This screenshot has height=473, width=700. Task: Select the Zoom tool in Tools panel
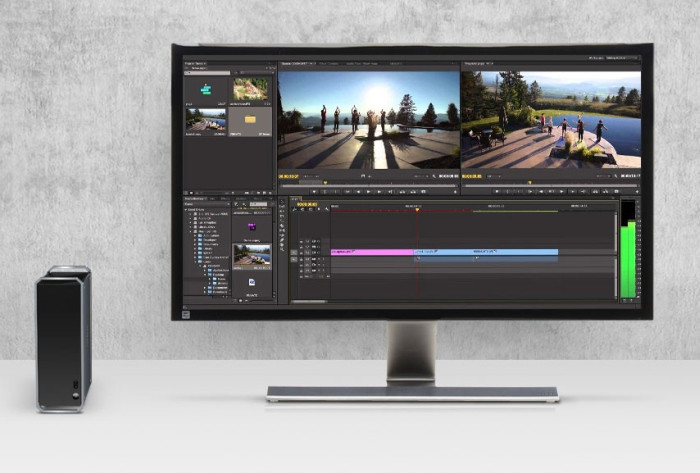tap(282, 249)
